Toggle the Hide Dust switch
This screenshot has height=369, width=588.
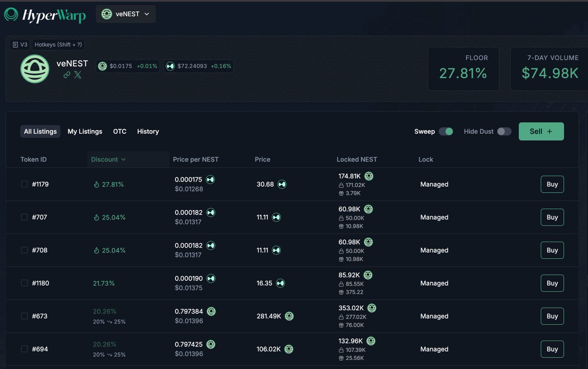tap(504, 131)
